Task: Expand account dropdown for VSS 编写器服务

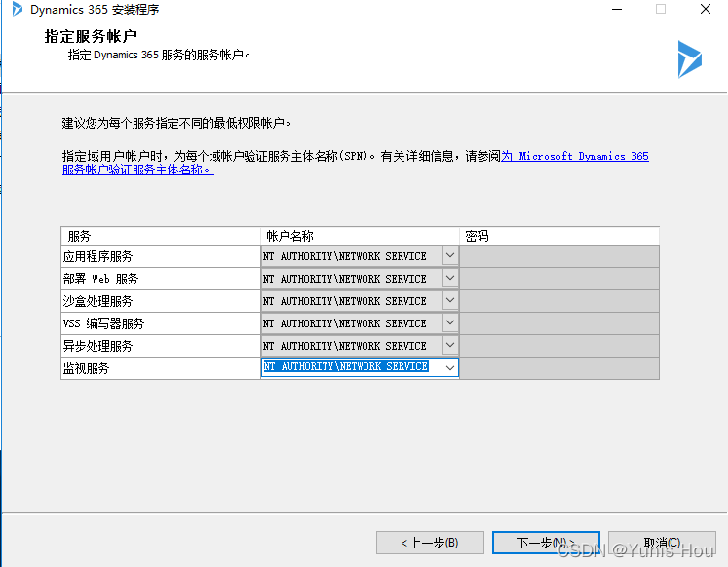Action: coord(450,322)
